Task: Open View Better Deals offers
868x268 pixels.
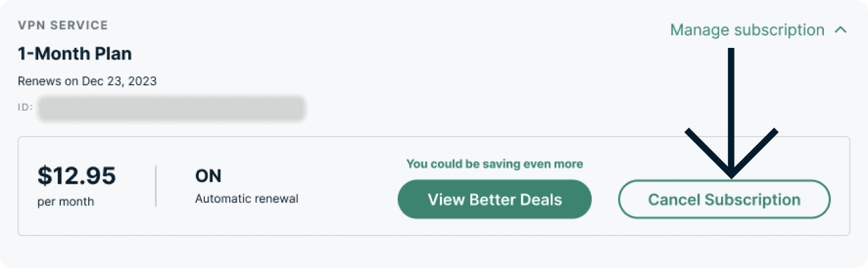Action: click(x=494, y=199)
